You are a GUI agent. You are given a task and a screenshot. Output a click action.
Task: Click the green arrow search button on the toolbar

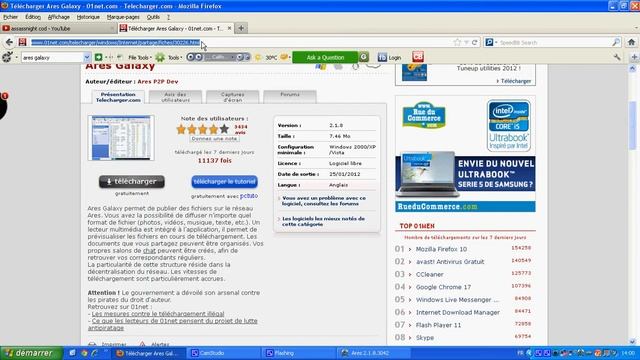(x=98, y=57)
